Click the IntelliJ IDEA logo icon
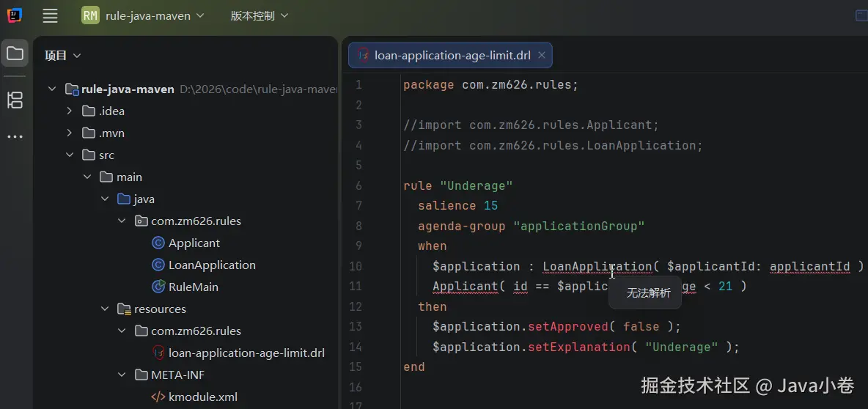The height and width of the screenshot is (409, 868). pyautogui.click(x=15, y=15)
